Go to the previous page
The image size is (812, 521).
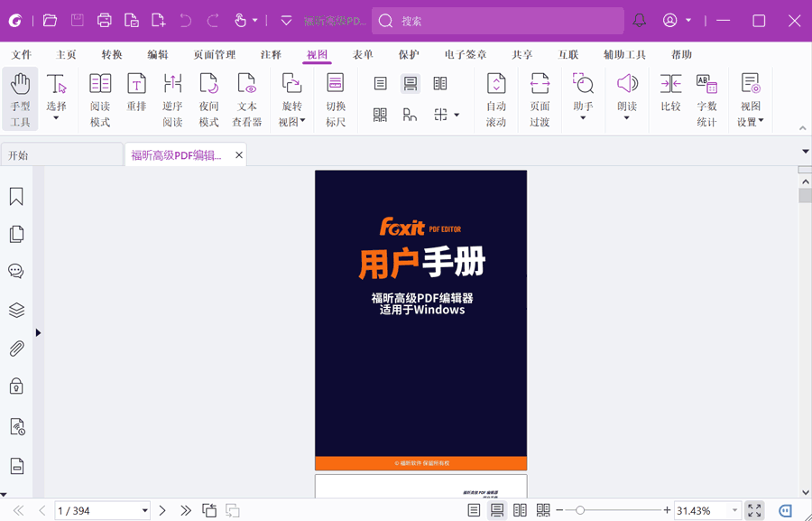click(42, 511)
